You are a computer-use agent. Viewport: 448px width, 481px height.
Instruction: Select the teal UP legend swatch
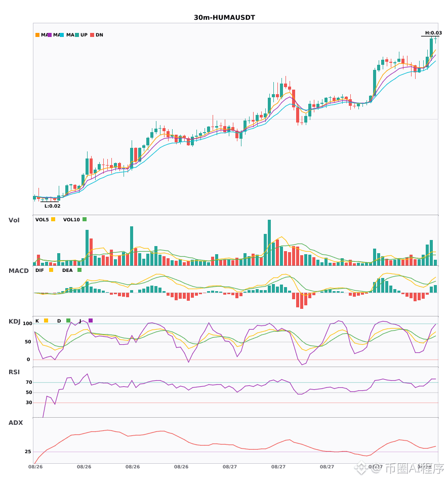pyautogui.click(x=76, y=35)
